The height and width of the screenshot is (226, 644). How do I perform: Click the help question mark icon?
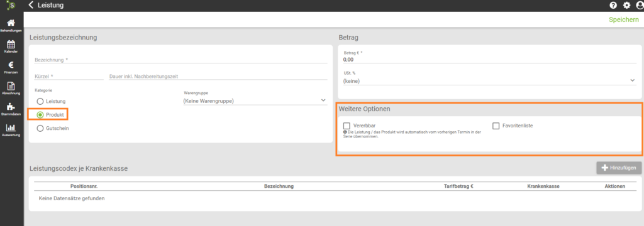pos(613,5)
